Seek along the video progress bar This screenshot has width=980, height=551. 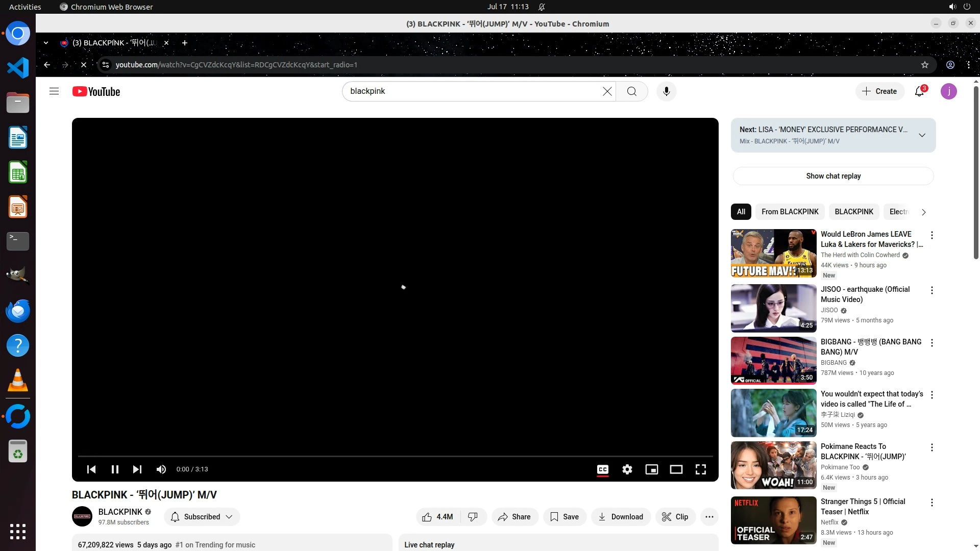click(395, 456)
